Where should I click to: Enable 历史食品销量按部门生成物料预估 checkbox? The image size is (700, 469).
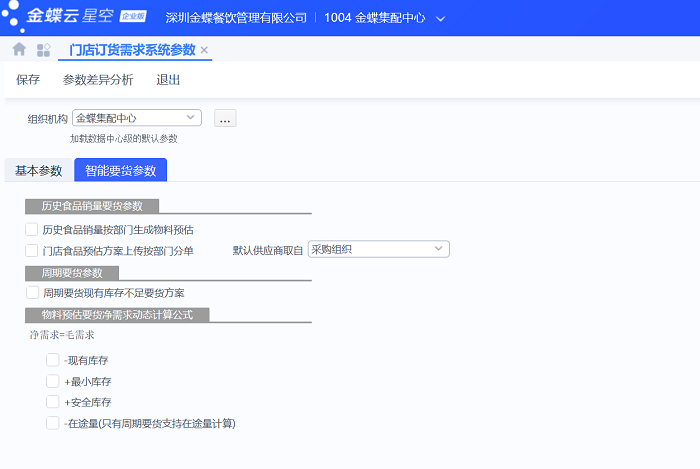(x=32, y=230)
